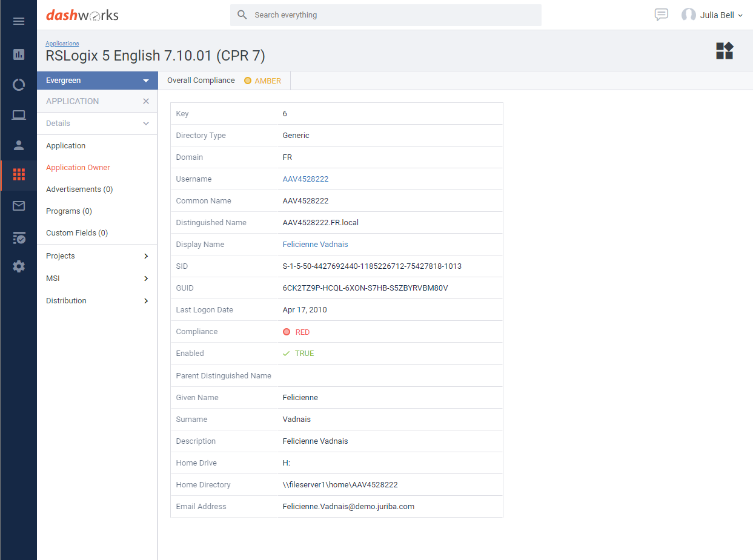Click the Distinguished Name AAV4528222.FR.local
The width and height of the screenshot is (753, 560).
tap(320, 223)
